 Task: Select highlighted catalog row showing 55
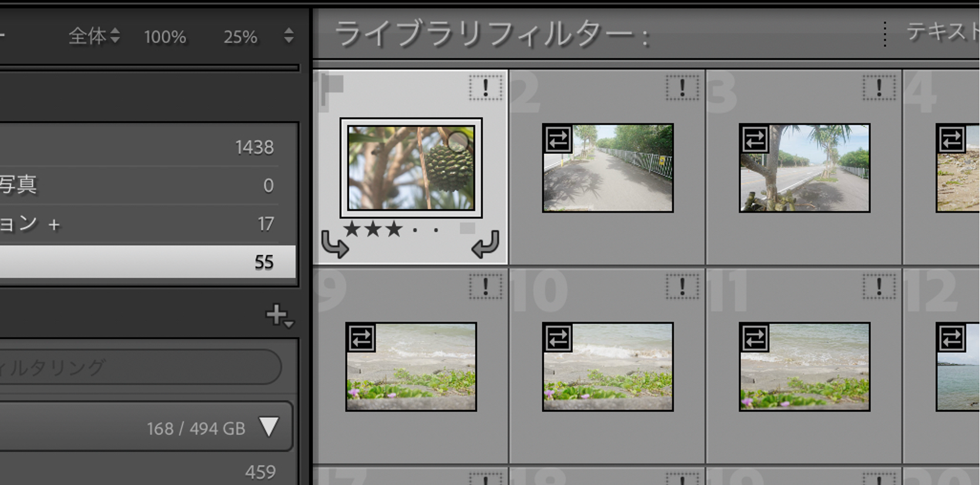click(x=148, y=262)
